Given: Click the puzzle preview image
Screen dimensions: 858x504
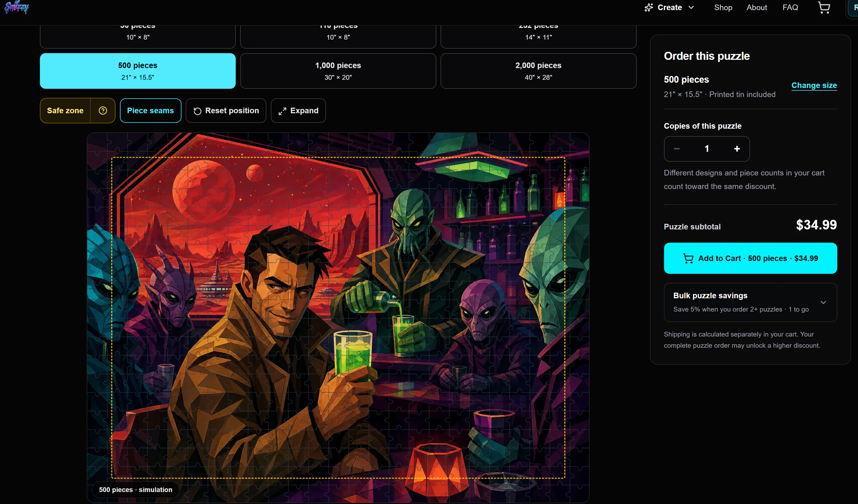Looking at the screenshot, I should pyautogui.click(x=338, y=318).
